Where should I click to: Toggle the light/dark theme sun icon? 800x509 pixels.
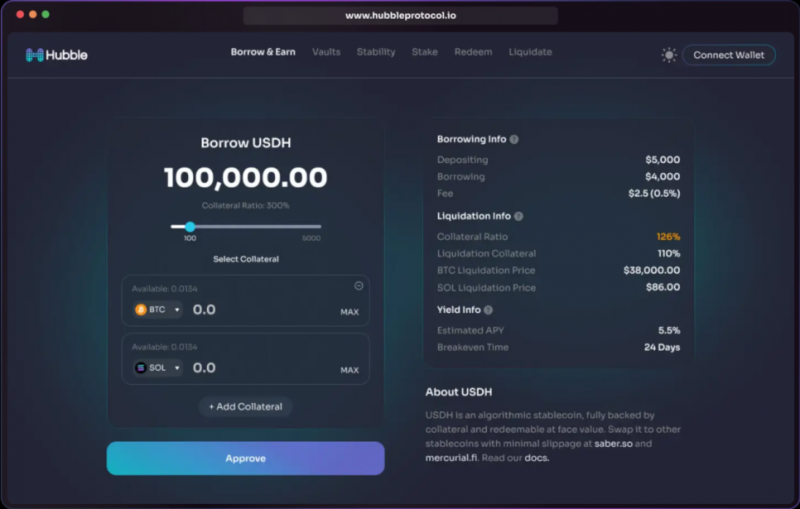pos(669,55)
